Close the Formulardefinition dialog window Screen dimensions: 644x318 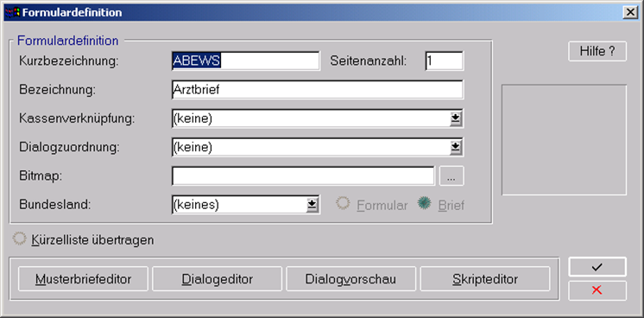630,13
